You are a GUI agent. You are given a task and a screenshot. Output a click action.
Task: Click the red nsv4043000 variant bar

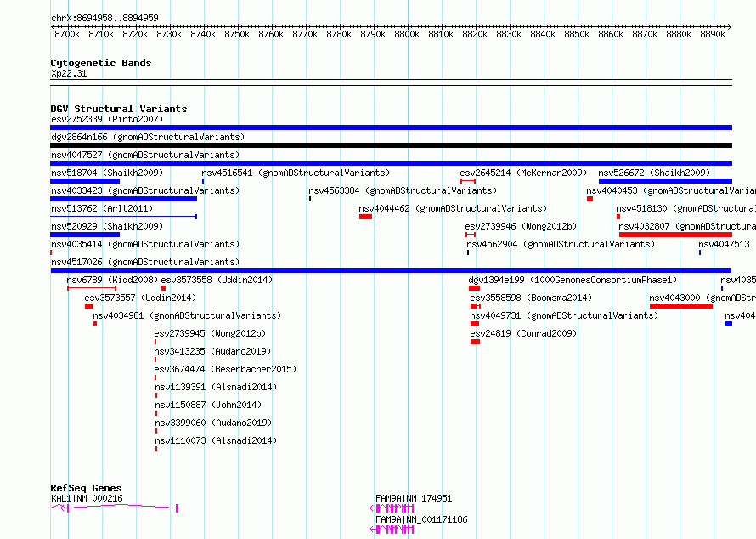680,306
